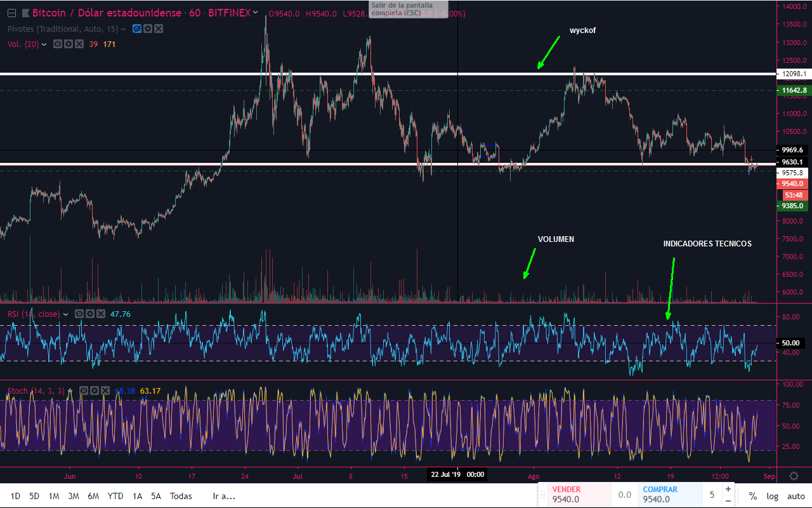Click the 'Salir de la pantalla completa' tooltip
The image size is (812, 508).
click(408, 9)
